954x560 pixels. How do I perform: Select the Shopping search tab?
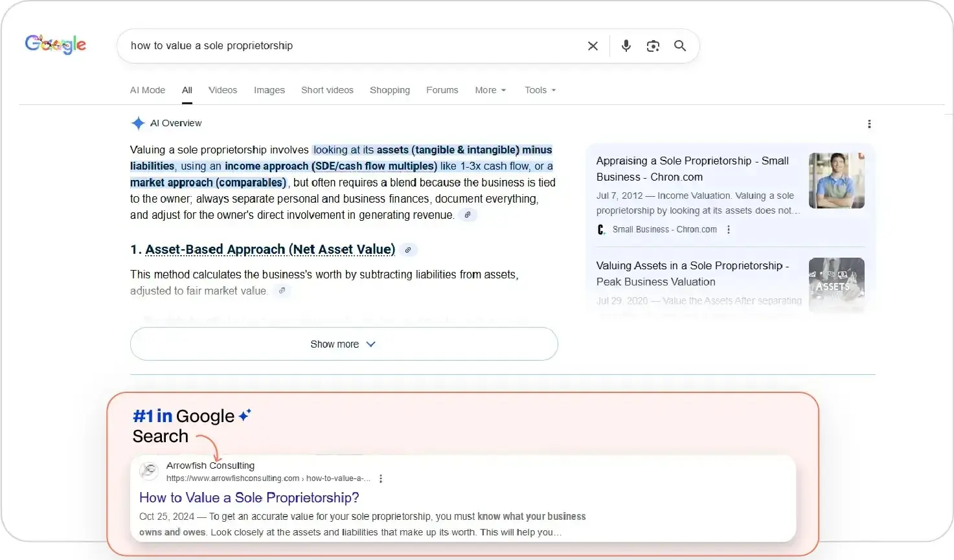[389, 90]
